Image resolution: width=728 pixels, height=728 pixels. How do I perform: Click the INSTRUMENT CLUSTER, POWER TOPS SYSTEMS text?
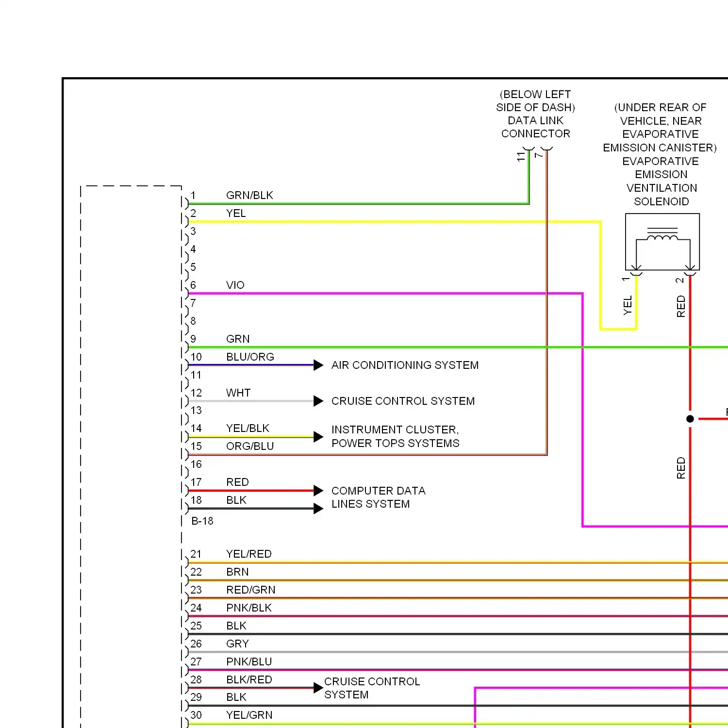tap(395, 436)
